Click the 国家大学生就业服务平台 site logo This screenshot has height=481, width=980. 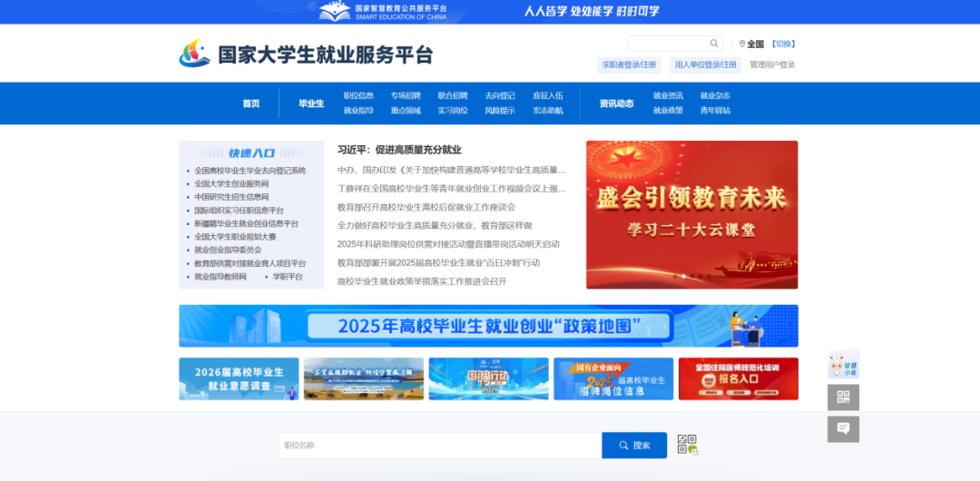(306, 54)
